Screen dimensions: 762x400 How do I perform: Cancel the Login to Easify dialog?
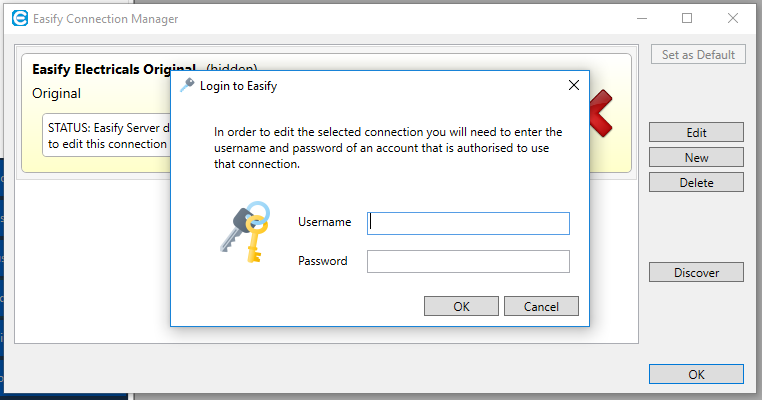click(541, 306)
